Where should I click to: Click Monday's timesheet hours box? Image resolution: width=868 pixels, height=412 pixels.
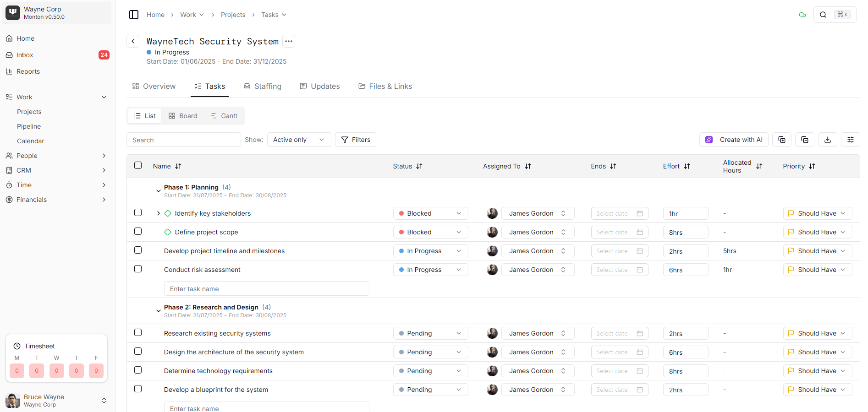[17, 371]
